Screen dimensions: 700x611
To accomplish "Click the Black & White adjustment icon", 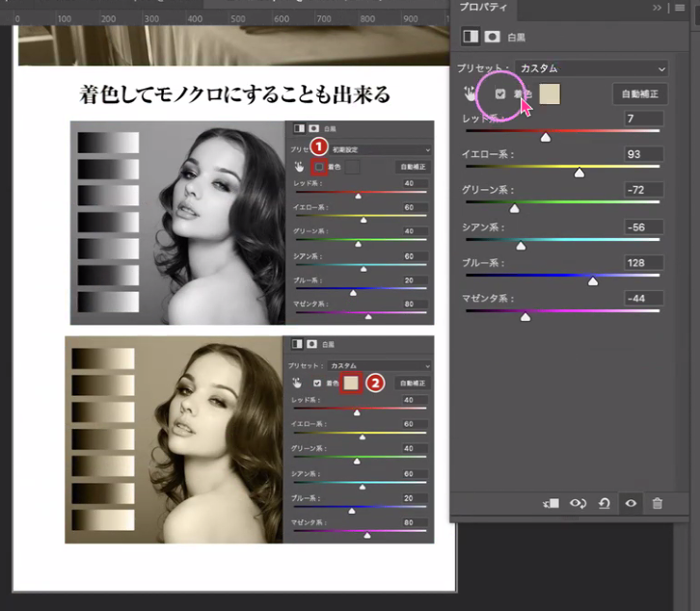I will click(471, 37).
